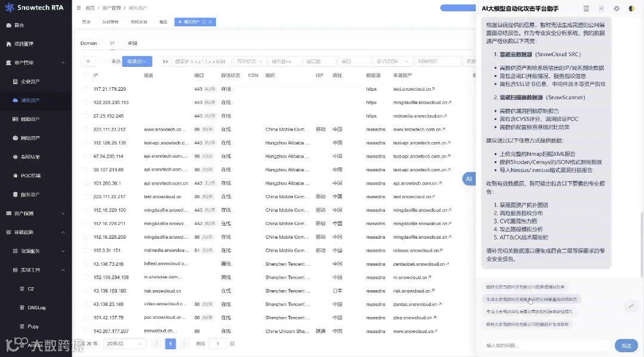Close the 域名资产 tab

click(x=210, y=21)
